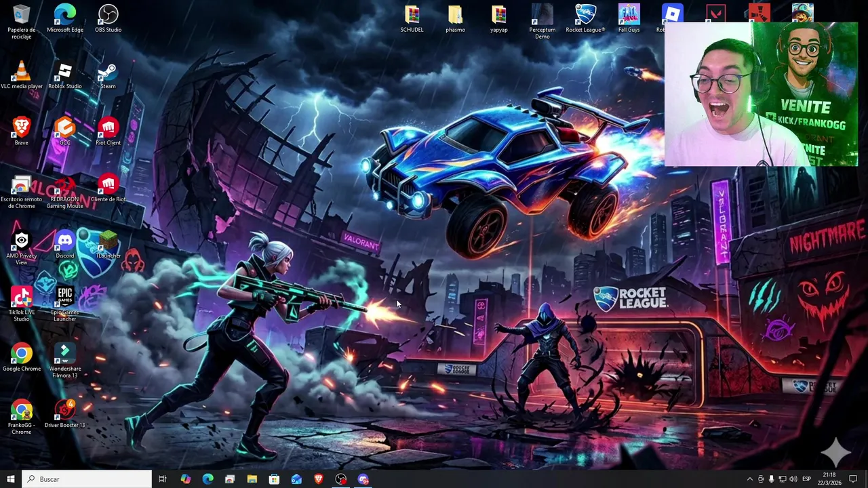This screenshot has width=868, height=488.
Task: Expand the hidden system tray icons
Action: pos(749,479)
